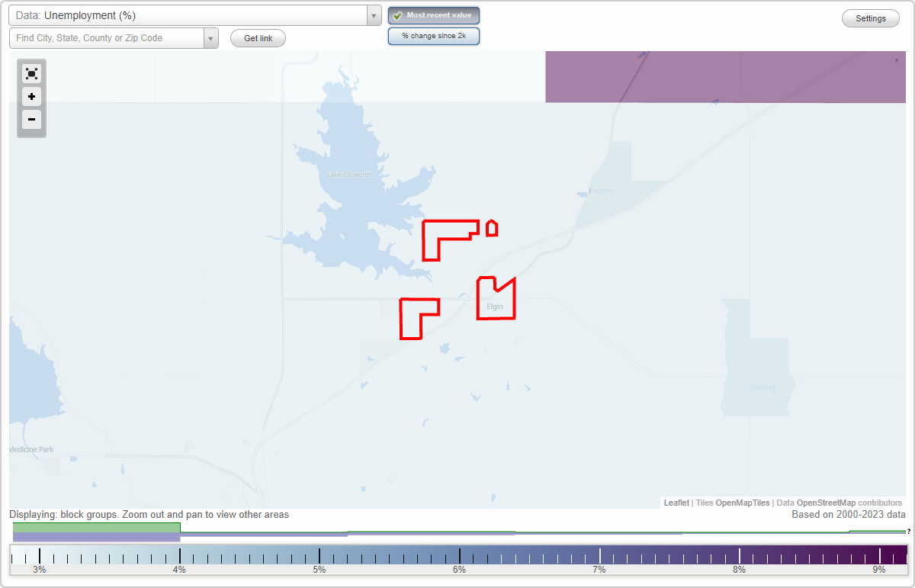Zoom in with the plus button
This screenshot has height=588, width=915.
coord(31,96)
